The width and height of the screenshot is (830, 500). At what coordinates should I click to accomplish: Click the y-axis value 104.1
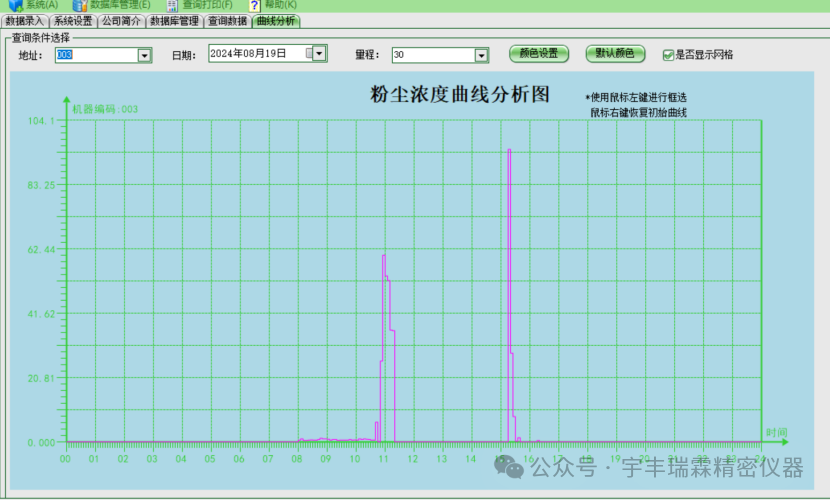tap(41, 121)
